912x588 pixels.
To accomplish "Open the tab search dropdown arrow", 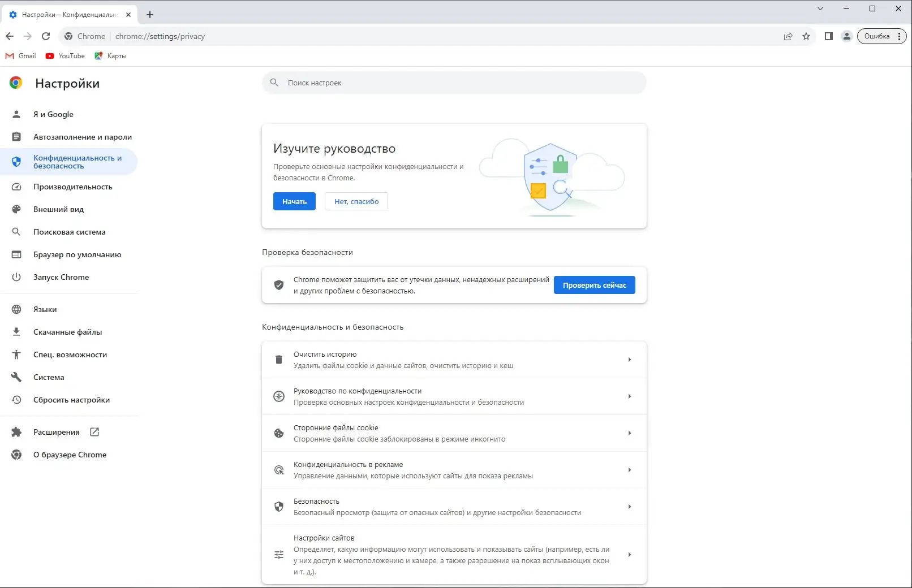I will point(820,8).
